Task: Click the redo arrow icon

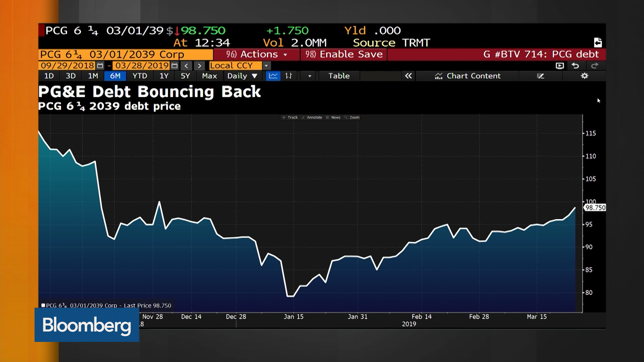Action: (x=594, y=66)
